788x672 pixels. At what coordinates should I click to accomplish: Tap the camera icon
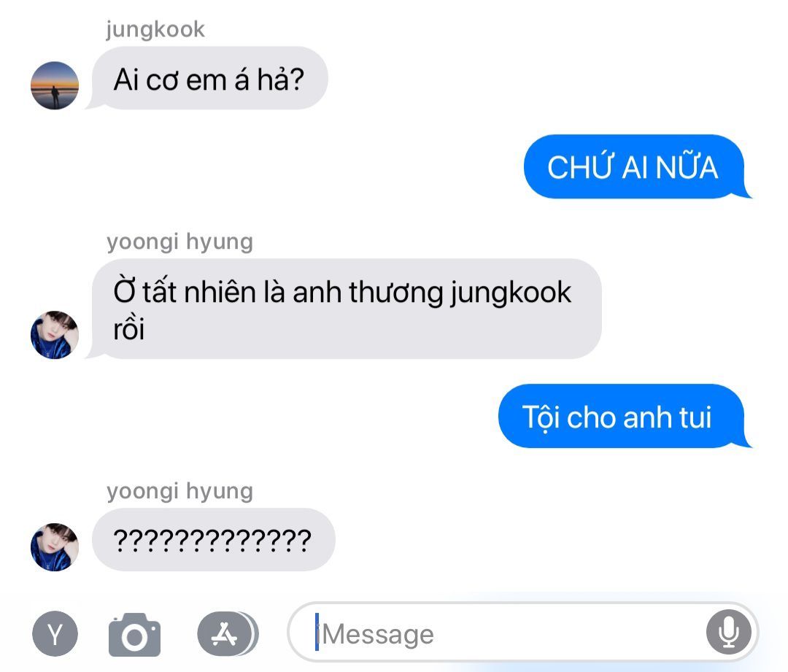(134, 634)
